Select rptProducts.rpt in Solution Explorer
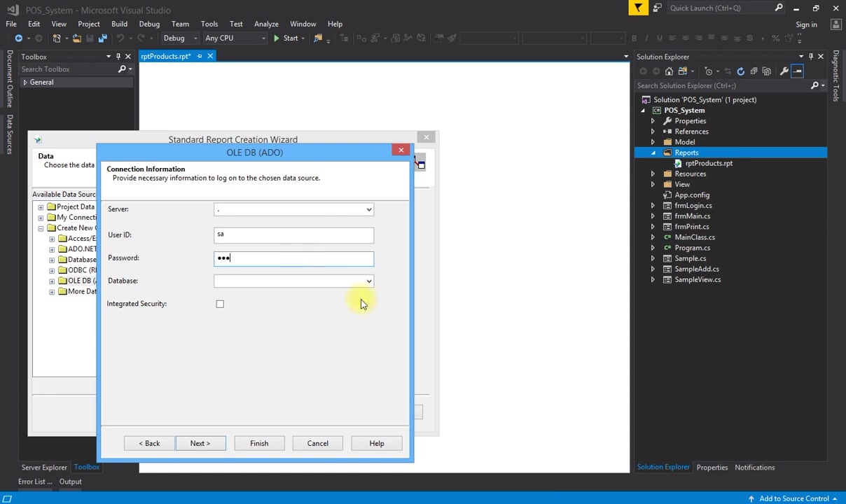 (x=709, y=163)
